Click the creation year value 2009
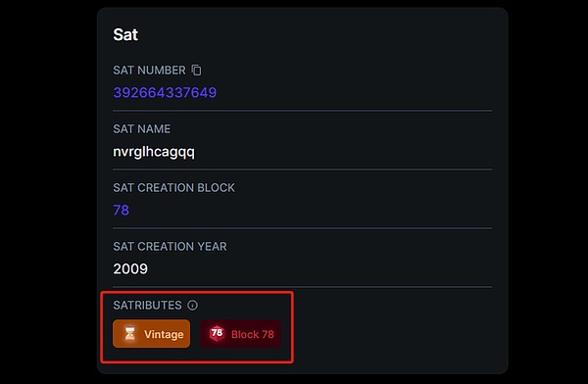This screenshot has width=588, height=384. [x=130, y=268]
